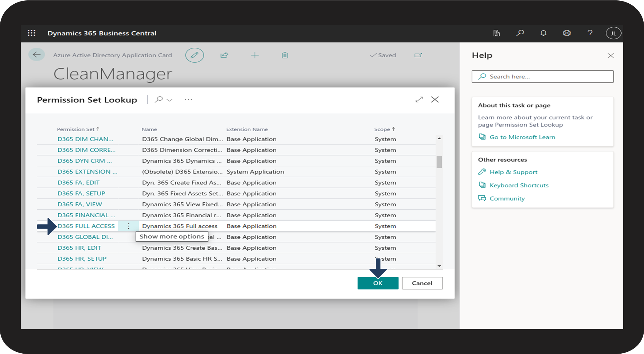Click the search magnifier in top bar
Image resolution: width=644 pixels, height=354 pixels.
tap(520, 33)
